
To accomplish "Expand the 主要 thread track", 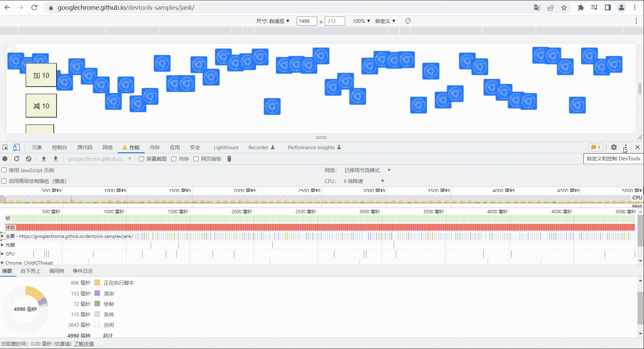I will click(x=2, y=236).
